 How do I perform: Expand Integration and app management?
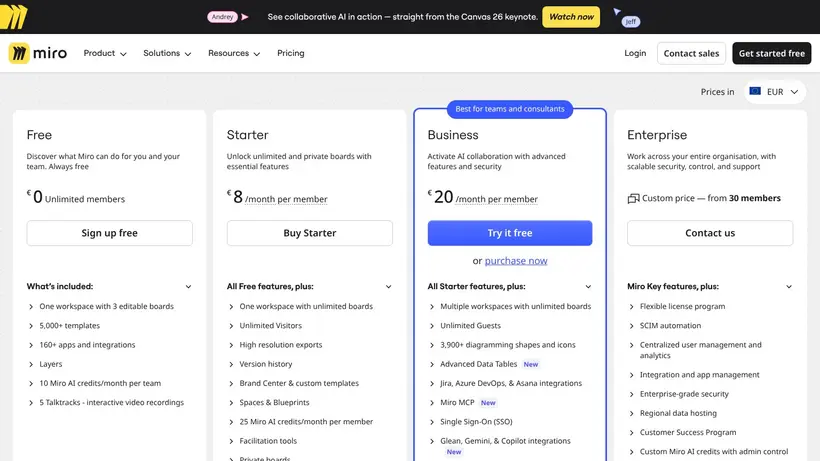694,375
